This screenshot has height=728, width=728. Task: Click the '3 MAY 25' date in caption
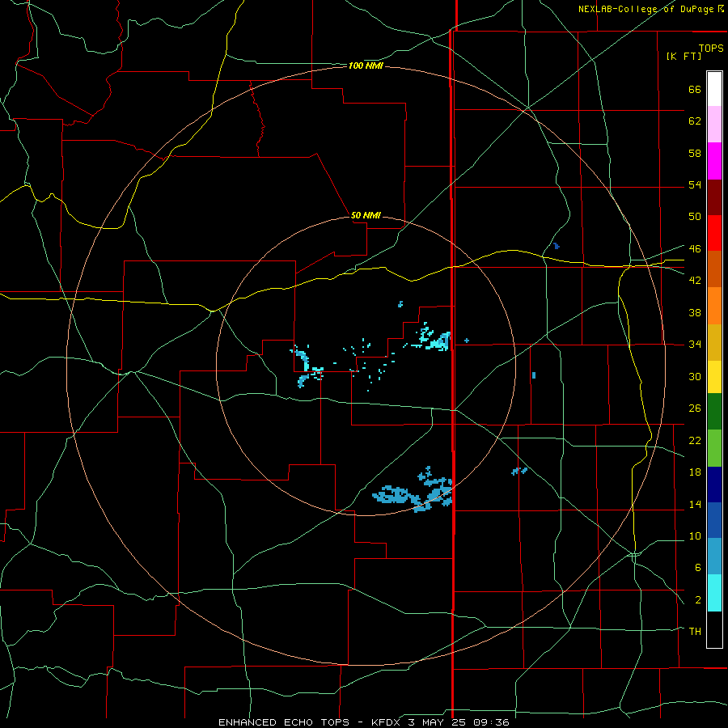(x=438, y=722)
